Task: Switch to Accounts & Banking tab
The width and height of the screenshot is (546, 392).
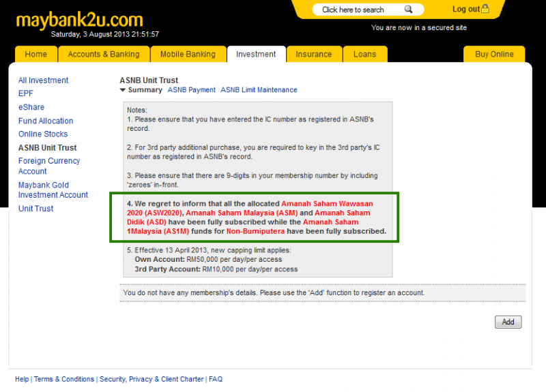Action: pos(104,55)
